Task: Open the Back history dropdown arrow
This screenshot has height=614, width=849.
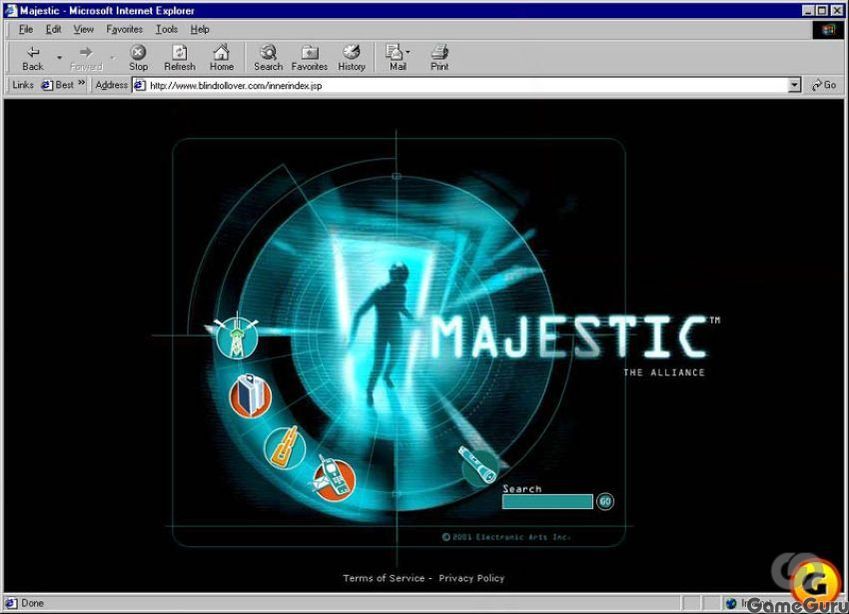Action: click(x=59, y=57)
